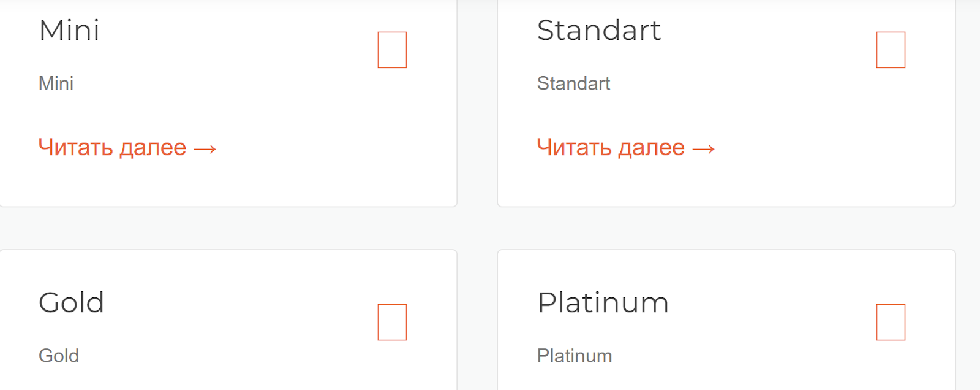Click the orange square icon on Platinum card

[891, 321]
